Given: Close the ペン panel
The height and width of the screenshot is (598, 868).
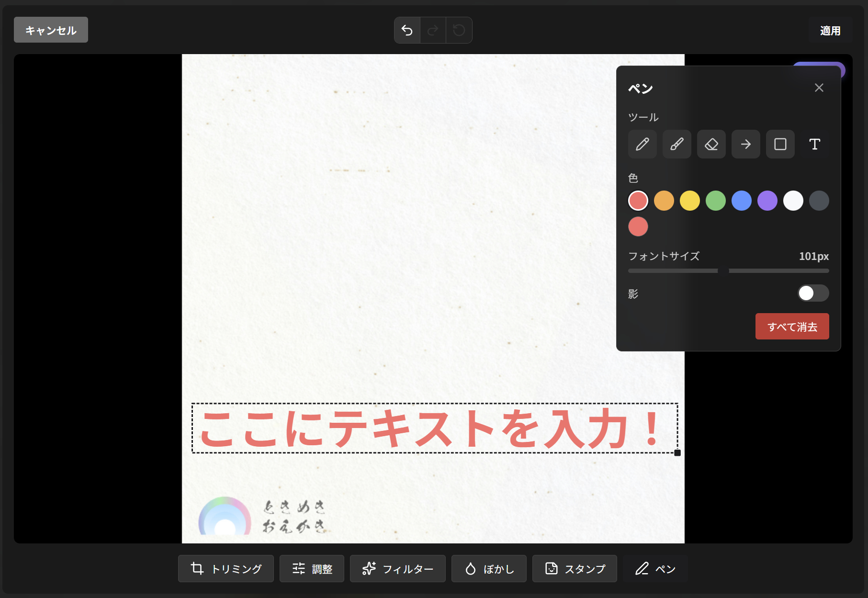Looking at the screenshot, I should (819, 88).
